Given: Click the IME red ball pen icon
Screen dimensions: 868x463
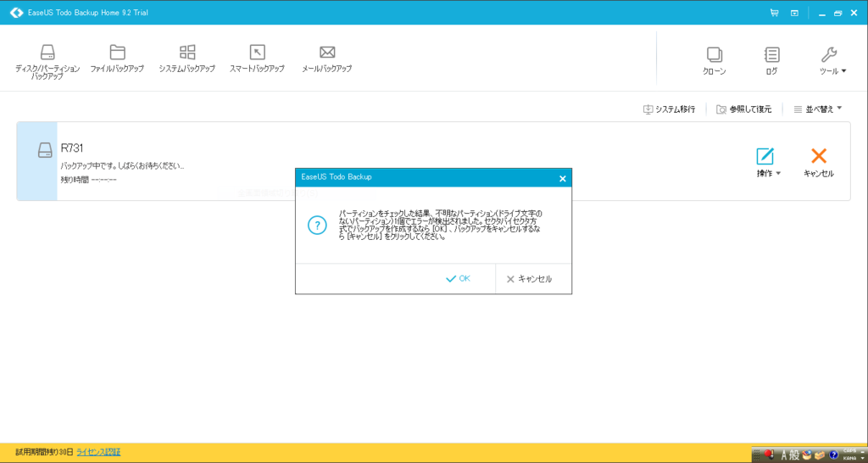Looking at the screenshot, I should (769, 455).
